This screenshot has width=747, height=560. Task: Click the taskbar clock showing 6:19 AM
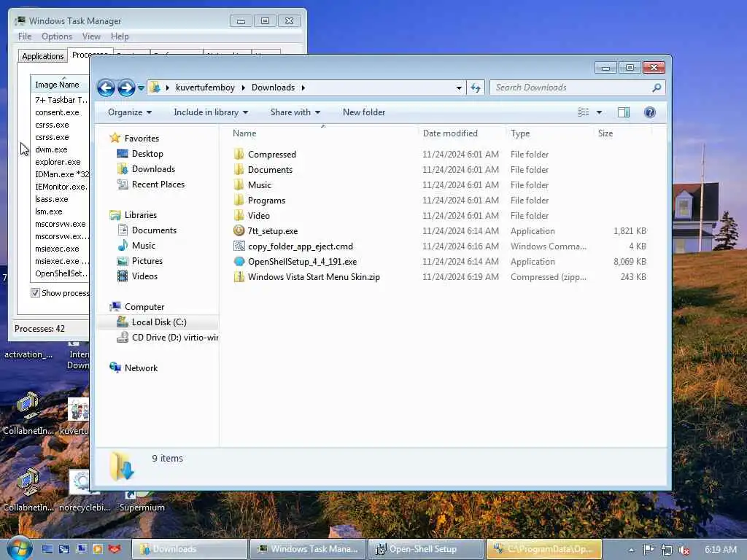[720, 550]
